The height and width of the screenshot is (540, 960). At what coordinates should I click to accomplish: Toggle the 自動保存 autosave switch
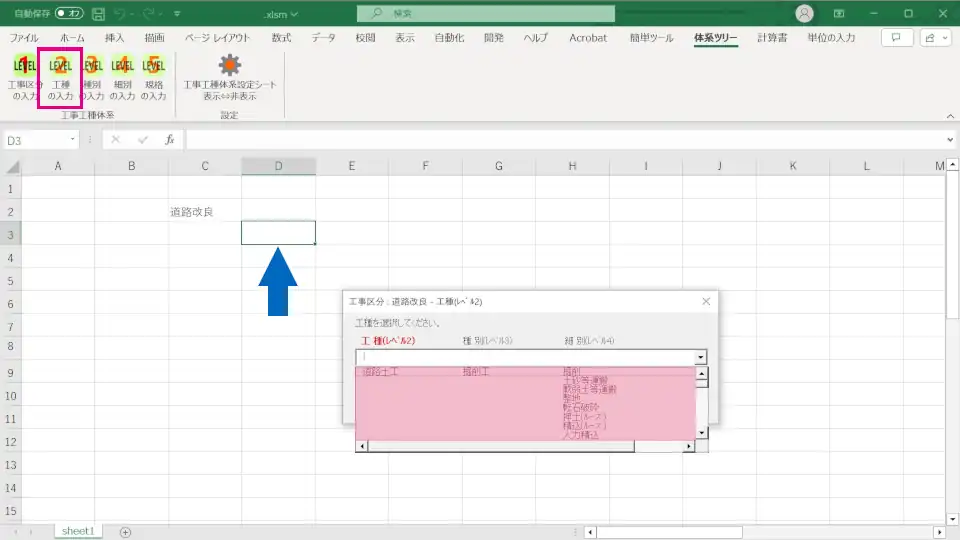[69, 14]
